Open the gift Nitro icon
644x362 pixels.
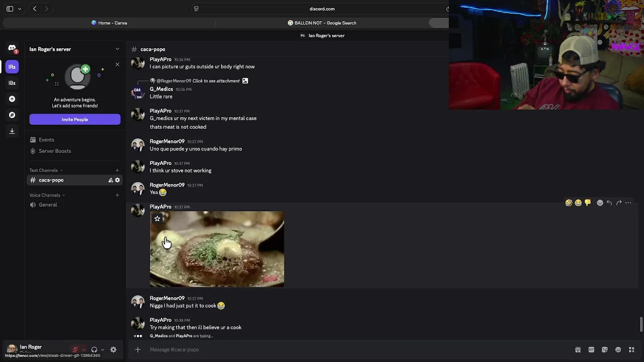578,349
